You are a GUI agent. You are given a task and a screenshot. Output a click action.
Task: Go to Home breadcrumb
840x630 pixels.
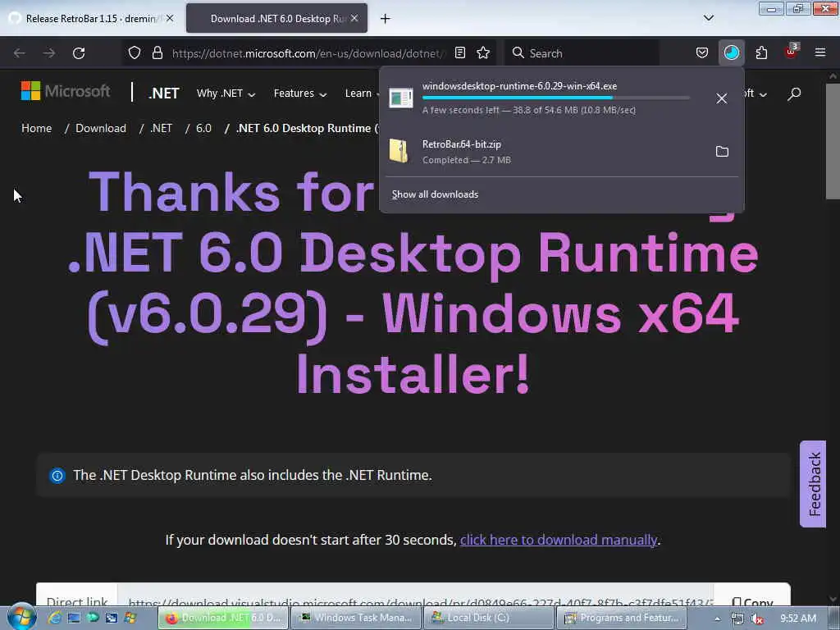coord(36,128)
